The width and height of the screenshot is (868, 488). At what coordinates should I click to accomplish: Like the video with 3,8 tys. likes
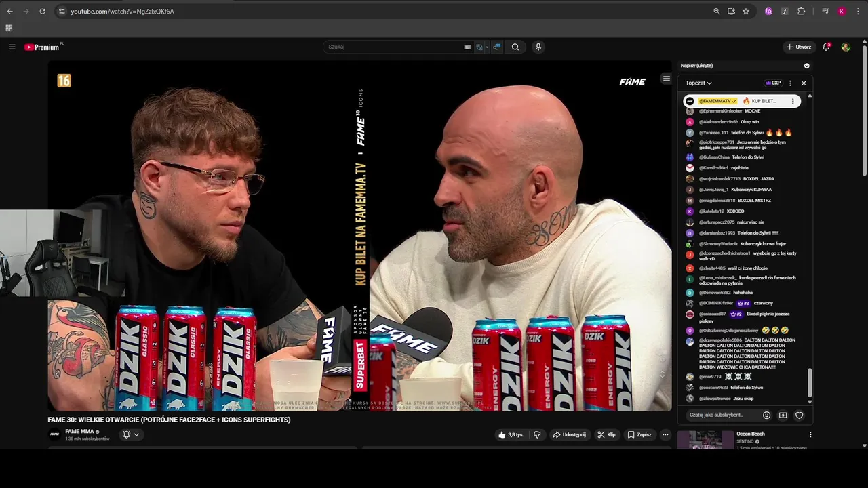click(511, 434)
